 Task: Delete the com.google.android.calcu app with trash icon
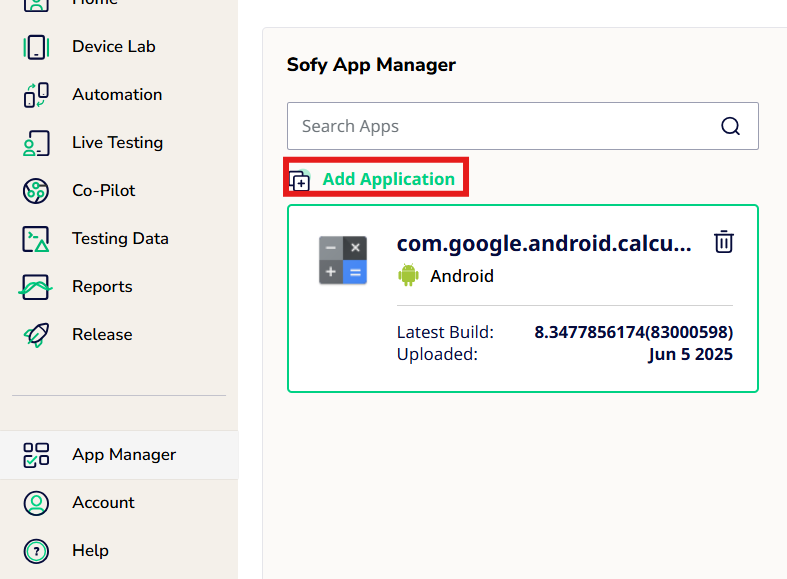pos(724,242)
